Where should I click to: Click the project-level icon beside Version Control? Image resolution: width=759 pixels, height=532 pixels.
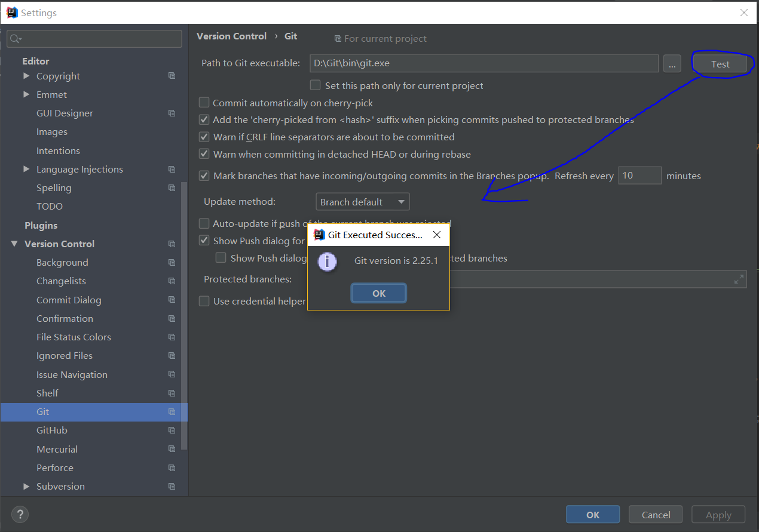[172, 244]
